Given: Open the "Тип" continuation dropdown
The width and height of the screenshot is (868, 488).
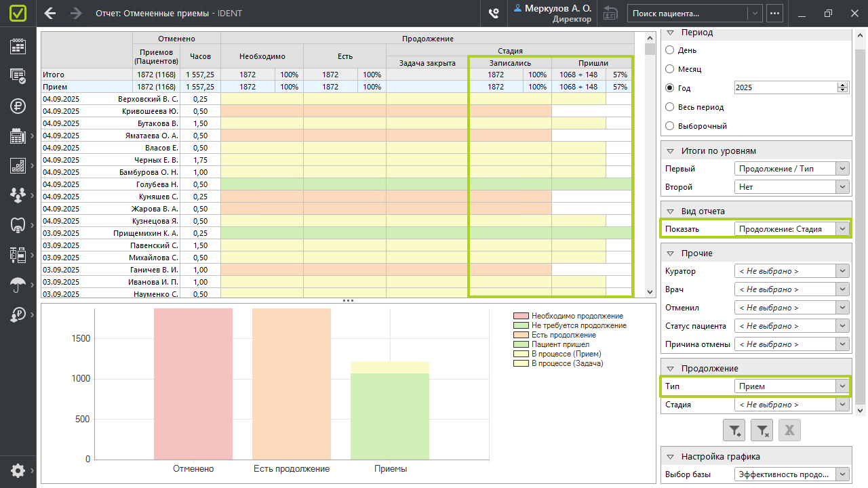Looking at the screenshot, I should (792, 386).
